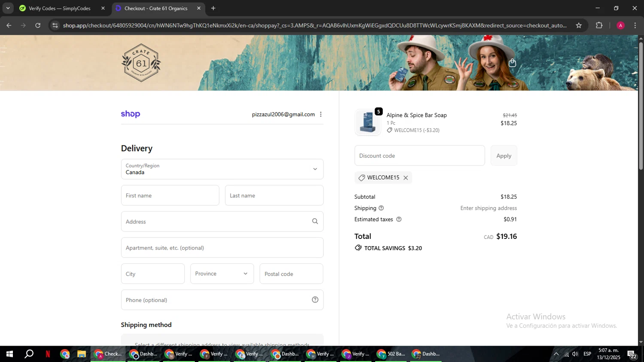644x362 pixels.
Task: Open the cart bag icon in the banner
Action: point(512,63)
